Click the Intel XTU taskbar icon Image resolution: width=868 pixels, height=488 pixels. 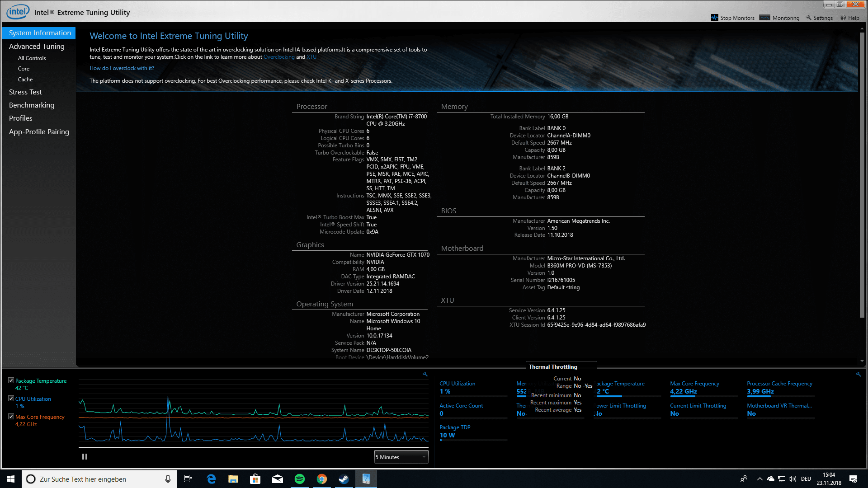pos(366,479)
